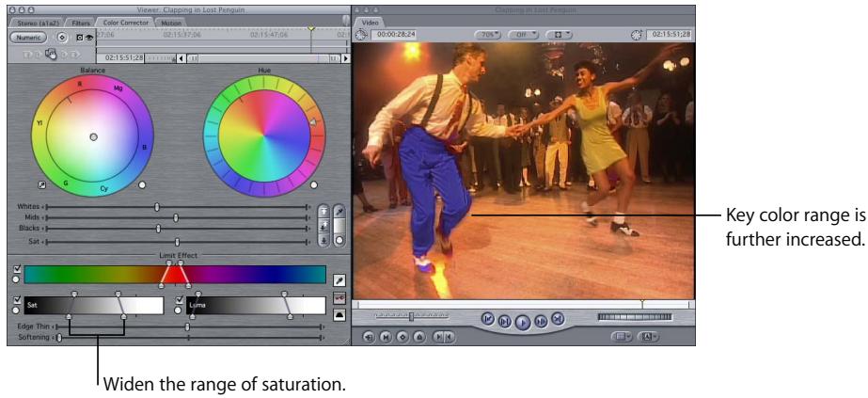Viewport: 868px width, 398px height.
Task: Reset the Luma range control
Action: (x=180, y=310)
